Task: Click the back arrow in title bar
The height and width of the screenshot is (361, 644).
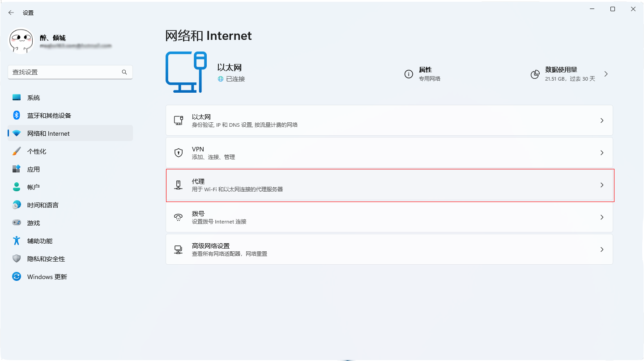Action: (x=11, y=13)
